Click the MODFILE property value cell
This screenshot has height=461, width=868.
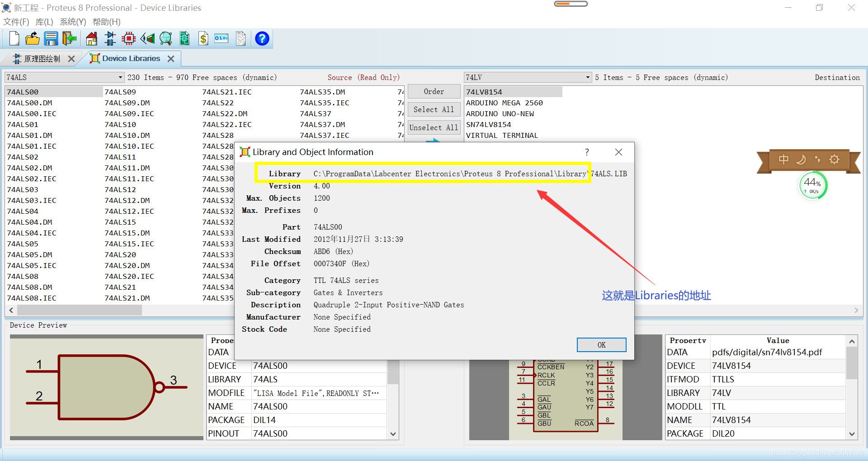tap(319, 393)
